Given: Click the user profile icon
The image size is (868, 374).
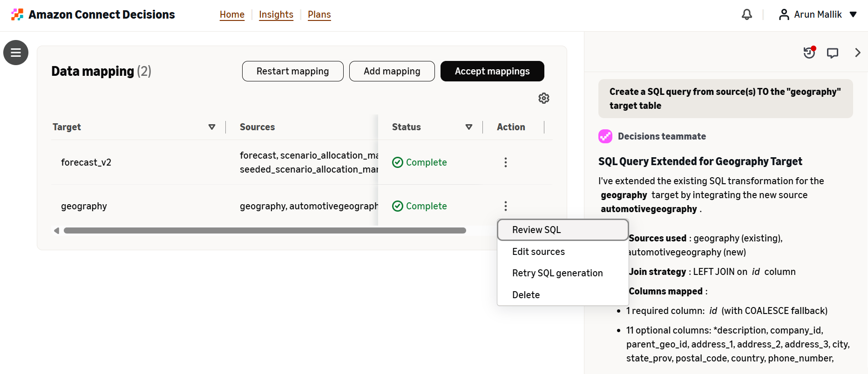Looking at the screenshot, I should coord(784,14).
